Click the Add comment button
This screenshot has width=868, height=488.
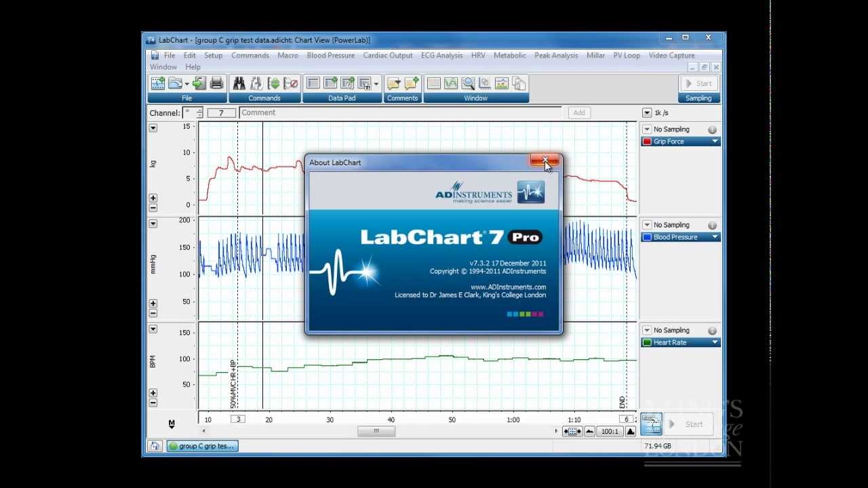pos(579,113)
